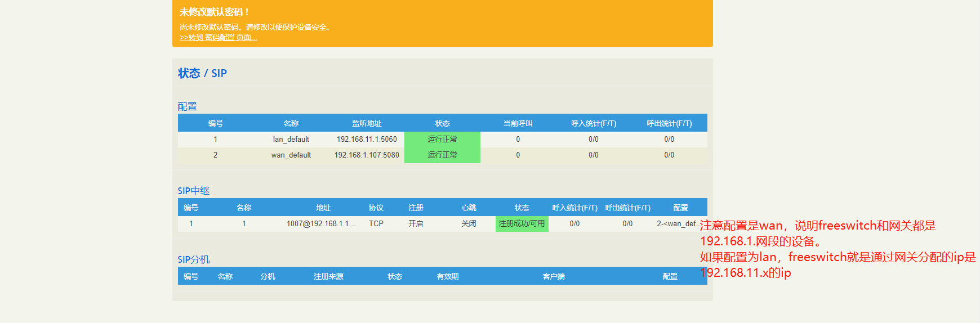Select the SIP中继 section title

coord(193,191)
